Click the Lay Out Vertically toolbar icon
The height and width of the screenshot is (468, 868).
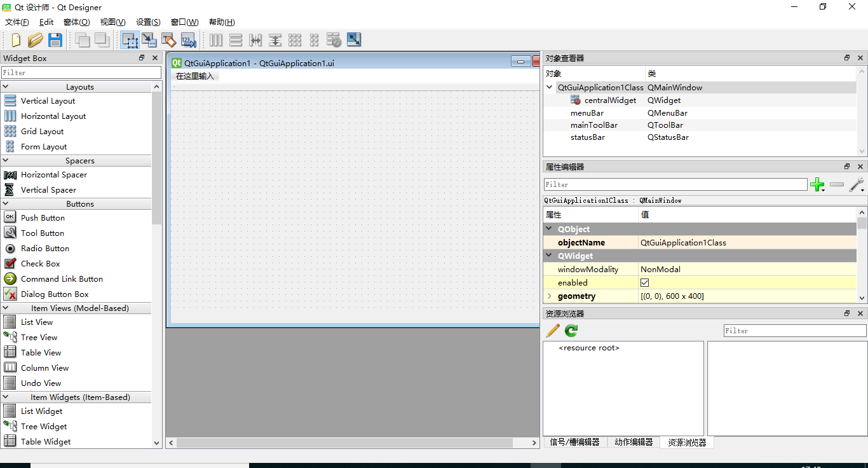pos(236,39)
